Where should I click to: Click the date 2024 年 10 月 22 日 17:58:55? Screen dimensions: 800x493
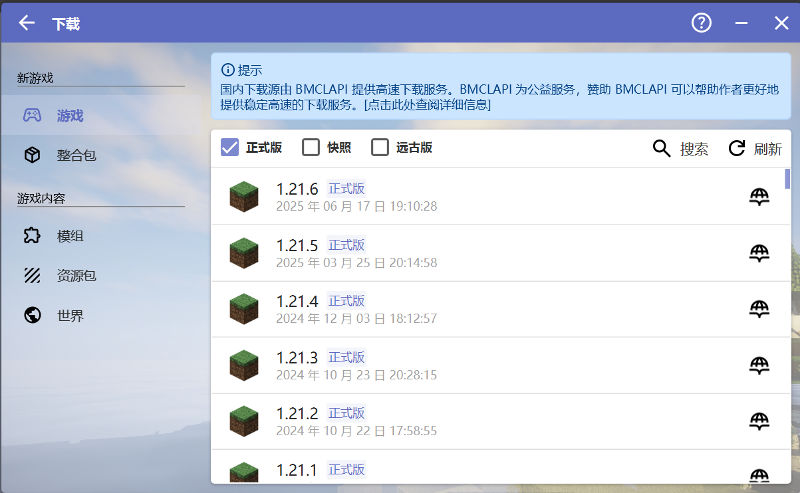[x=357, y=431]
